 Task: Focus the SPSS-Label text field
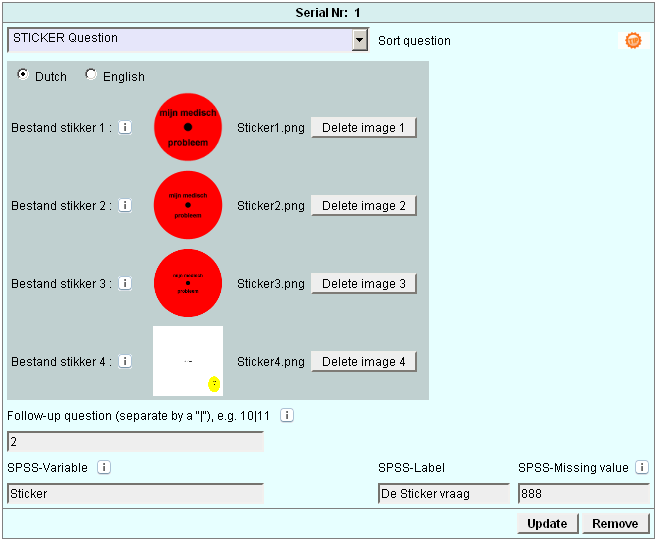[x=443, y=494]
